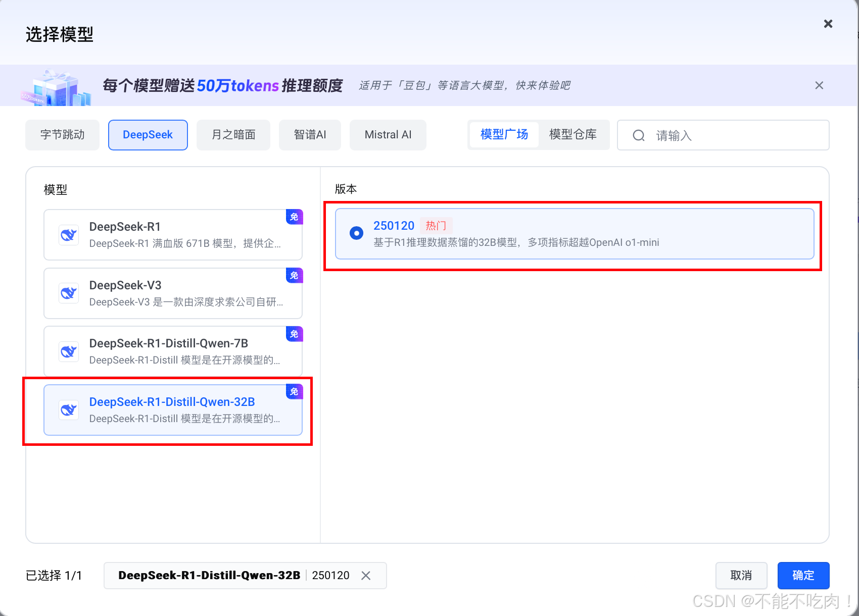The image size is (859, 616).
Task: Click the 版本 column header
Action: (x=346, y=189)
